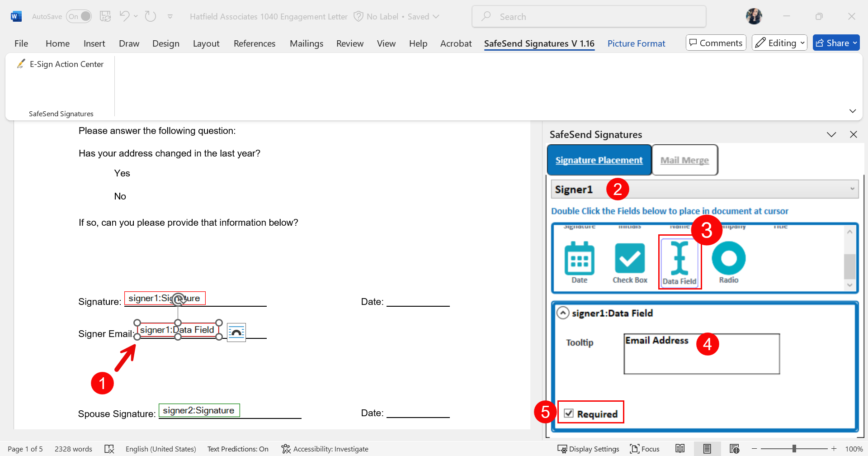This screenshot has height=456, width=868.
Task: Adjust the zoom slider handle
Action: 794,449
